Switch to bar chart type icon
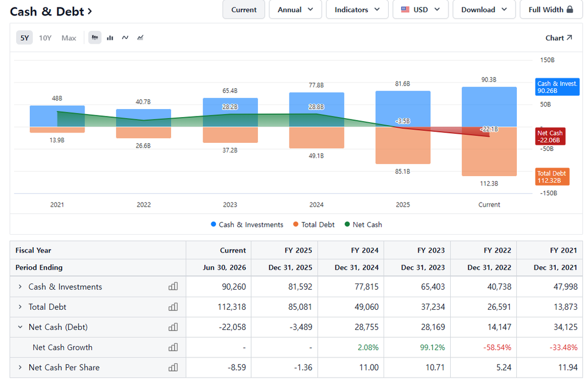Viewport: 588px width, 381px height. 110,38
